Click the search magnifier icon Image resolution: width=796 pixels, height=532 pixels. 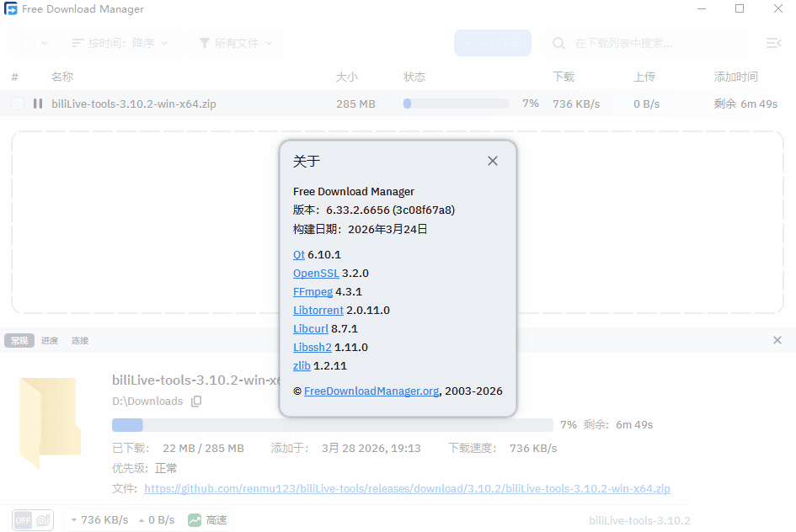click(x=558, y=43)
